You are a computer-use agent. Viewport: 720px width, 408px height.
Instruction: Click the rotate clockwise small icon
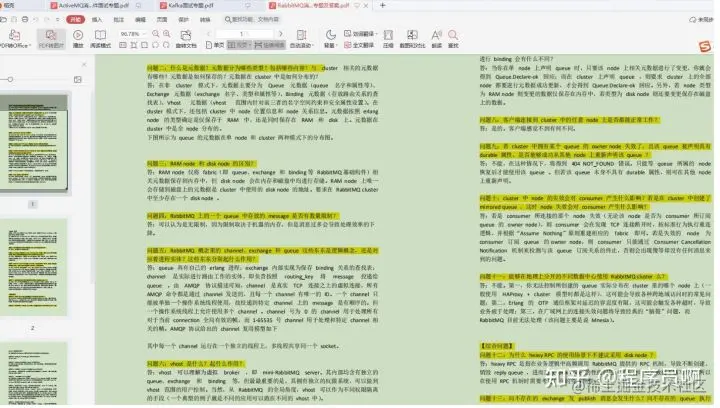tap(166, 45)
